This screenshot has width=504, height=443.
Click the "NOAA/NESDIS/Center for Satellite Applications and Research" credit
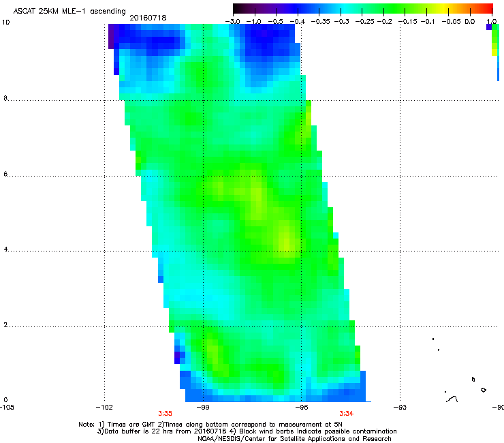coord(294,439)
